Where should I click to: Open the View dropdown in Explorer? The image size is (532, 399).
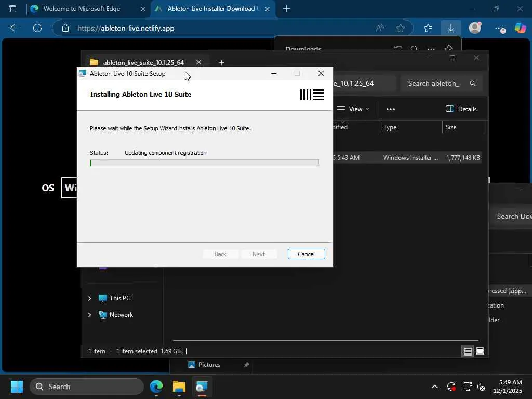pos(353,109)
